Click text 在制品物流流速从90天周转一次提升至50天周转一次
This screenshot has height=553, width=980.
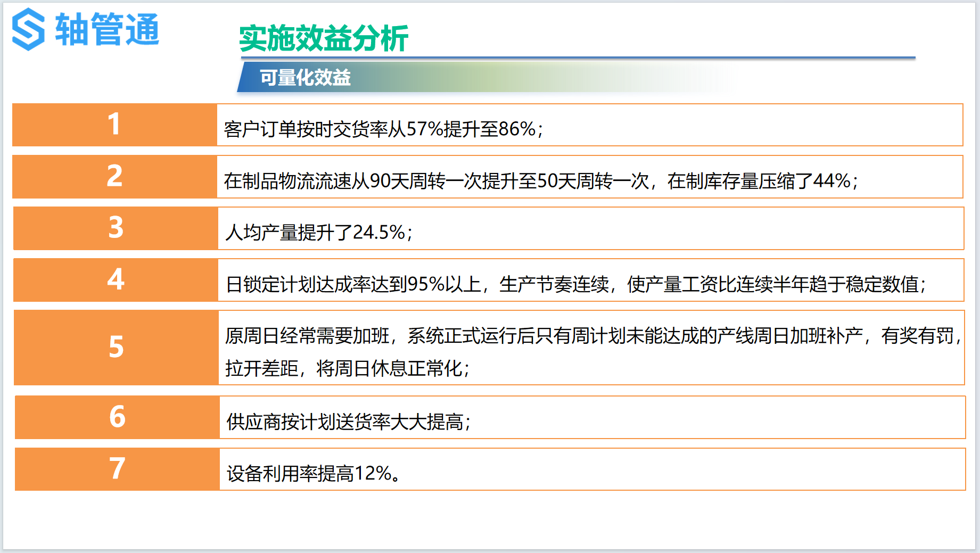pos(437,181)
